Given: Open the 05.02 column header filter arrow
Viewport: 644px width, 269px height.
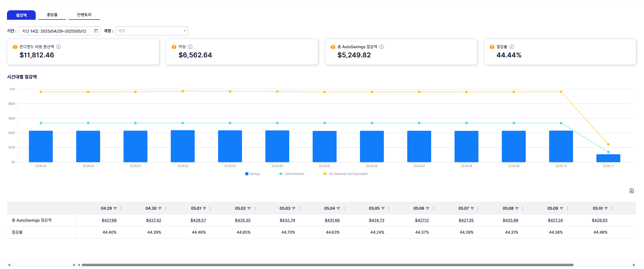Looking at the screenshot, I should pyautogui.click(x=249, y=209).
